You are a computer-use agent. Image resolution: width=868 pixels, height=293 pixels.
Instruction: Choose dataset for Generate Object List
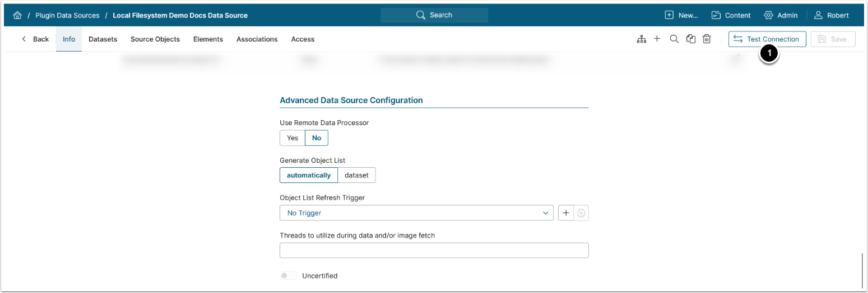[x=356, y=175]
